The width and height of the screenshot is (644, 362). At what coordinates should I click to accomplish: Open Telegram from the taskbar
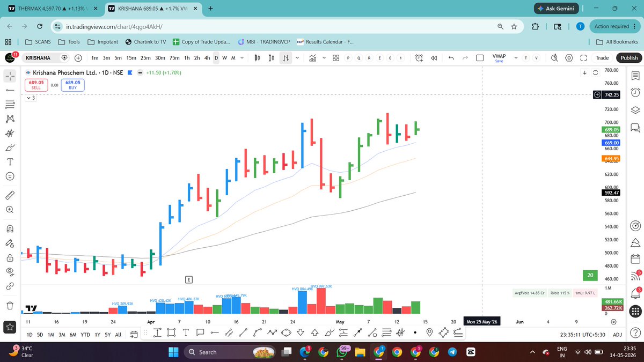[452, 352]
